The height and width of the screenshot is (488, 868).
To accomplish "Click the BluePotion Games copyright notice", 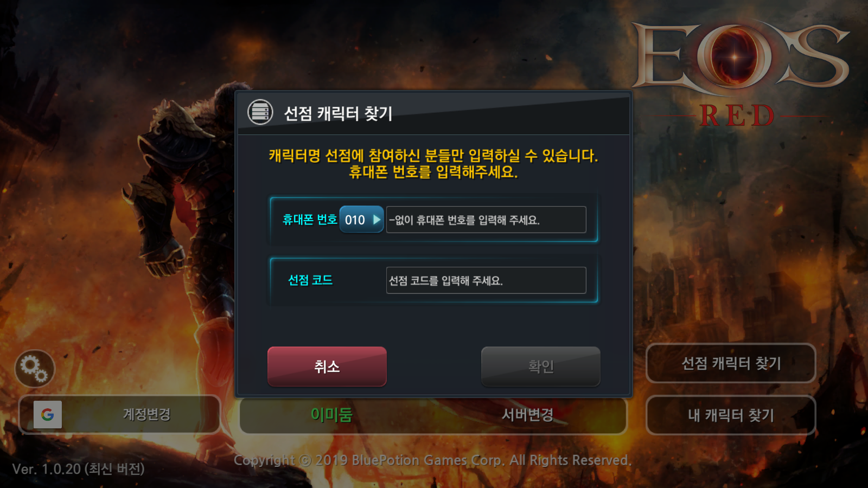I will 433,460.
